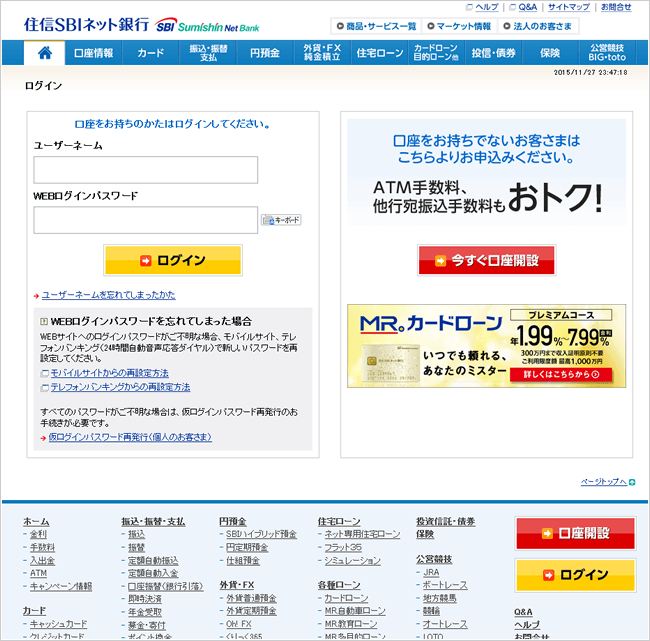Open footer 投資信託・債券 link
The image size is (650, 641).
click(446, 522)
